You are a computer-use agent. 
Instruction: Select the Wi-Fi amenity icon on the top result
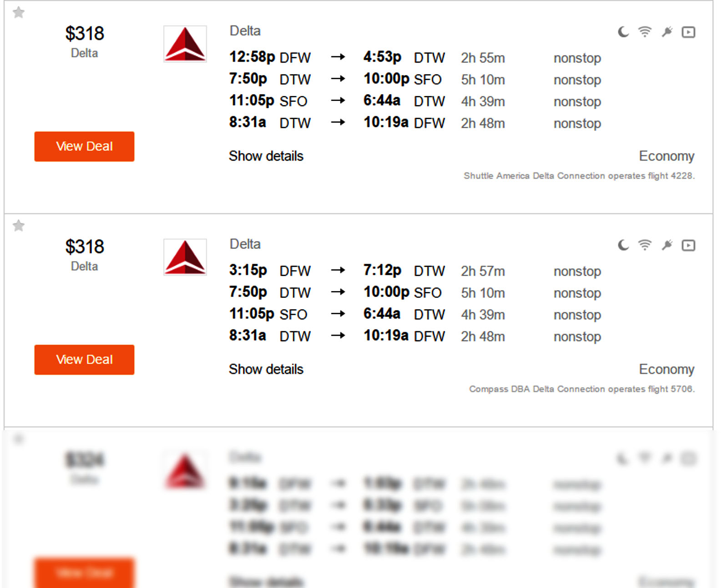coord(644,32)
